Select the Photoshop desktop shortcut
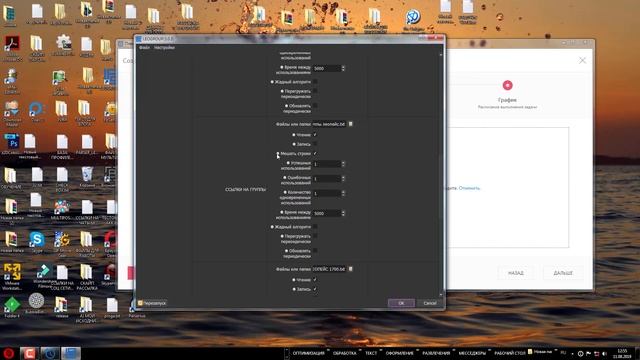The width and height of the screenshot is (640, 360). [x=11, y=141]
